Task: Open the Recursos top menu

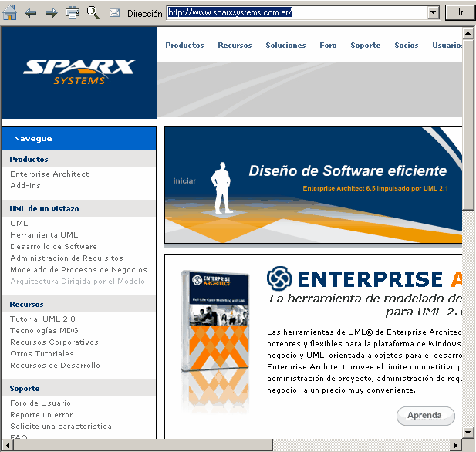Action: [x=235, y=46]
